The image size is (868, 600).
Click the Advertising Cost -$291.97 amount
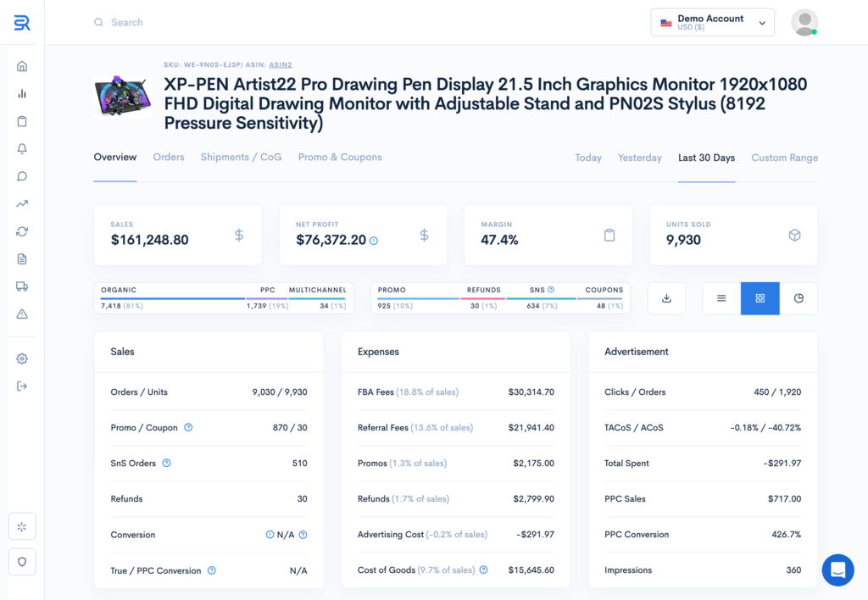[x=535, y=534]
